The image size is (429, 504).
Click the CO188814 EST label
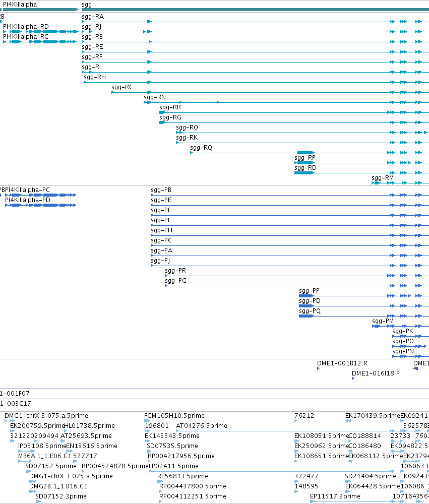pyautogui.click(x=364, y=436)
